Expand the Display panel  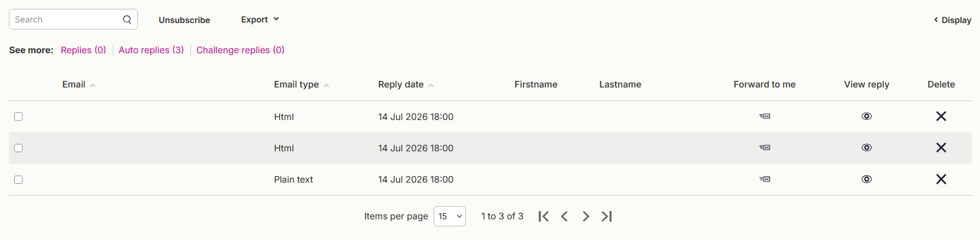click(952, 20)
